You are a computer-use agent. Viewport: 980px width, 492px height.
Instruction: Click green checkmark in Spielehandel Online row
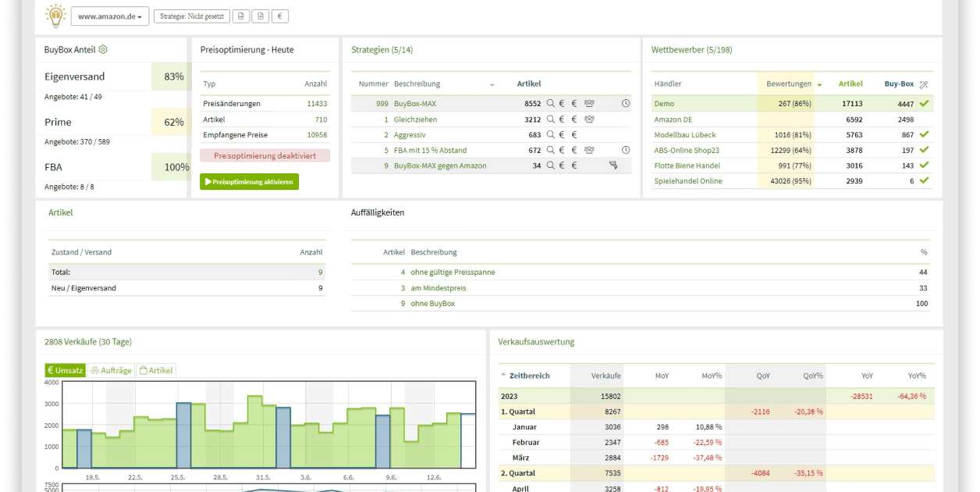pos(924,180)
